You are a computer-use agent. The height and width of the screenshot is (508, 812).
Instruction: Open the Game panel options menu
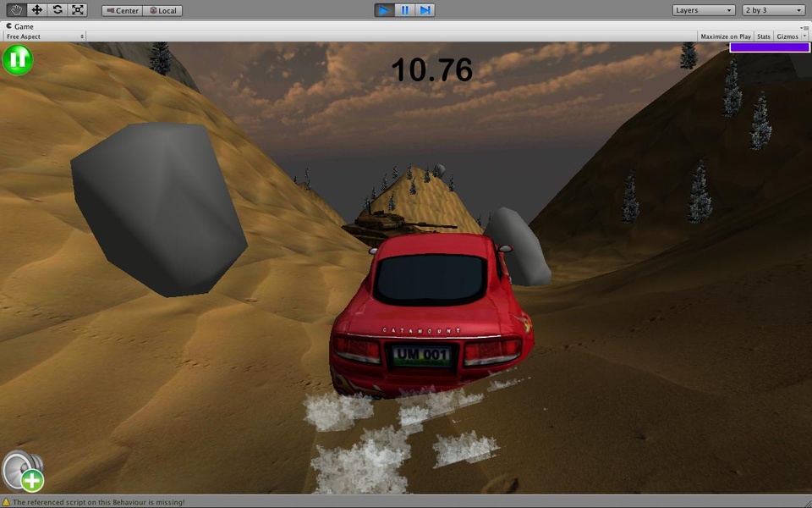click(x=804, y=27)
